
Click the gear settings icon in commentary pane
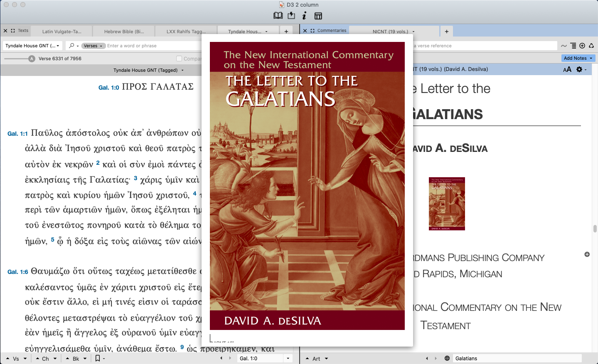[x=580, y=69]
